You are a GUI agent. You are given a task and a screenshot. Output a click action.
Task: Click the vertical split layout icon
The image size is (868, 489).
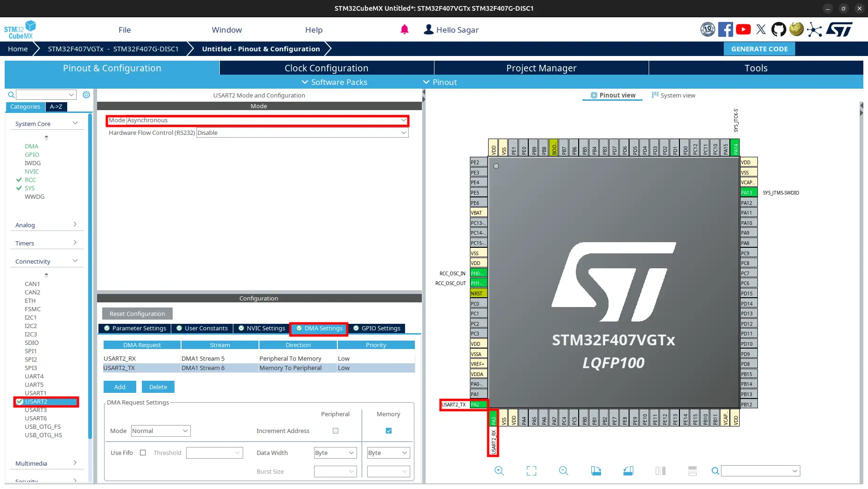tap(693, 471)
